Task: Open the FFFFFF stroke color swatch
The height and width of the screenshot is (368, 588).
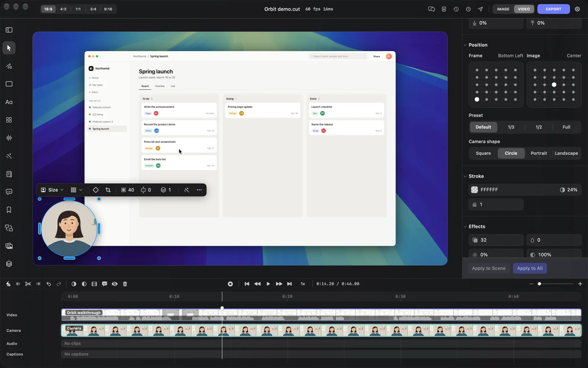Action: click(x=474, y=190)
